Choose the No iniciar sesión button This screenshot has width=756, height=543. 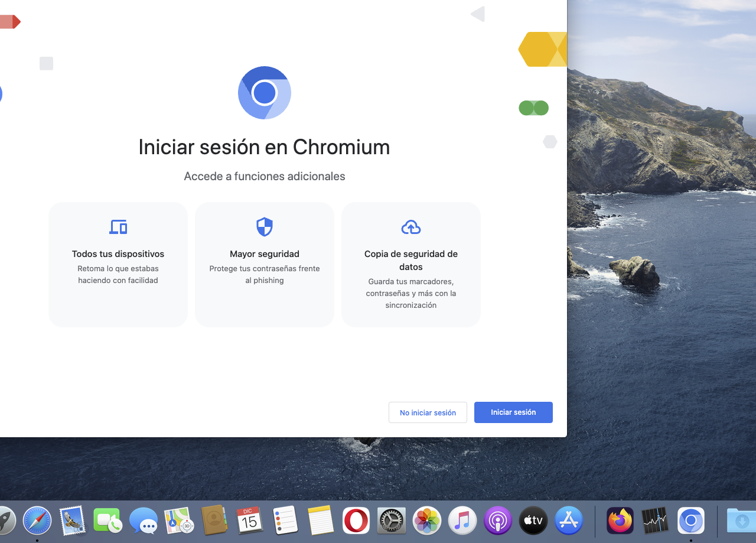428,412
